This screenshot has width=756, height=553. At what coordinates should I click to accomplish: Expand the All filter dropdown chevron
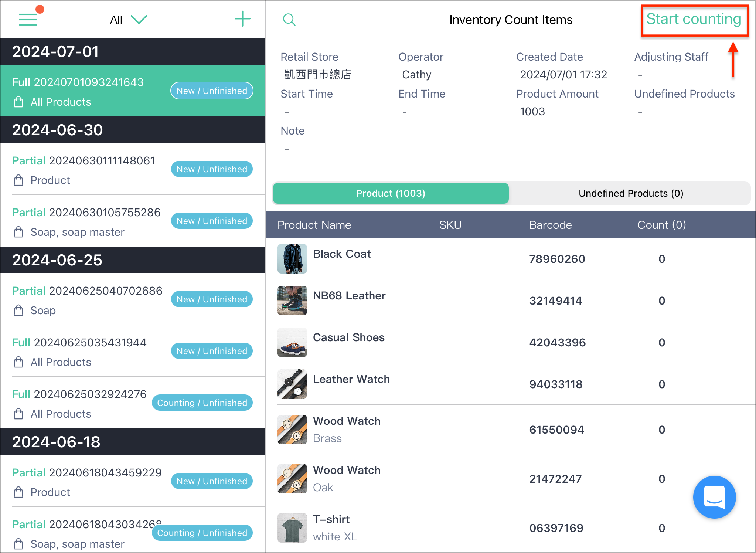pyautogui.click(x=139, y=20)
